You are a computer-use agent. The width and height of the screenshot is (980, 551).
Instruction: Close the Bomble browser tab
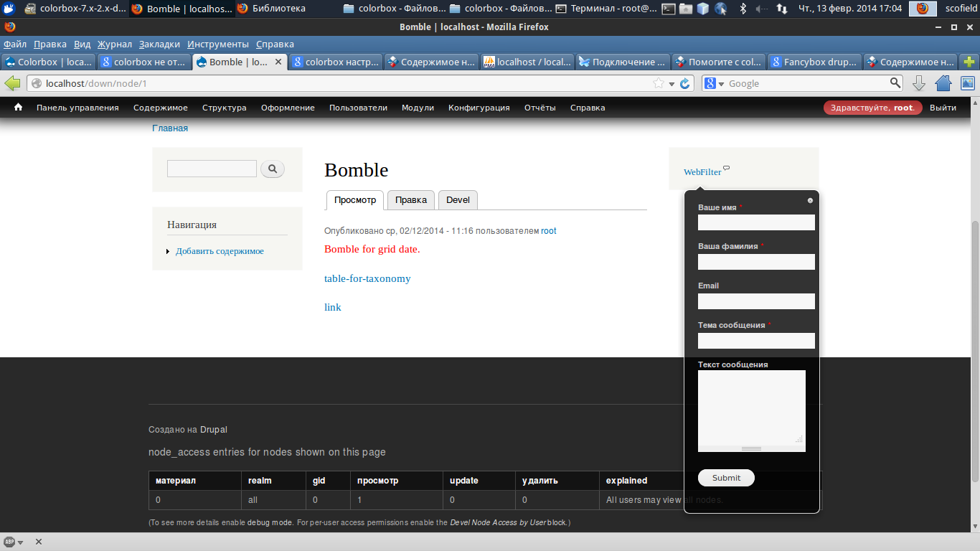(x=278, y=62)
